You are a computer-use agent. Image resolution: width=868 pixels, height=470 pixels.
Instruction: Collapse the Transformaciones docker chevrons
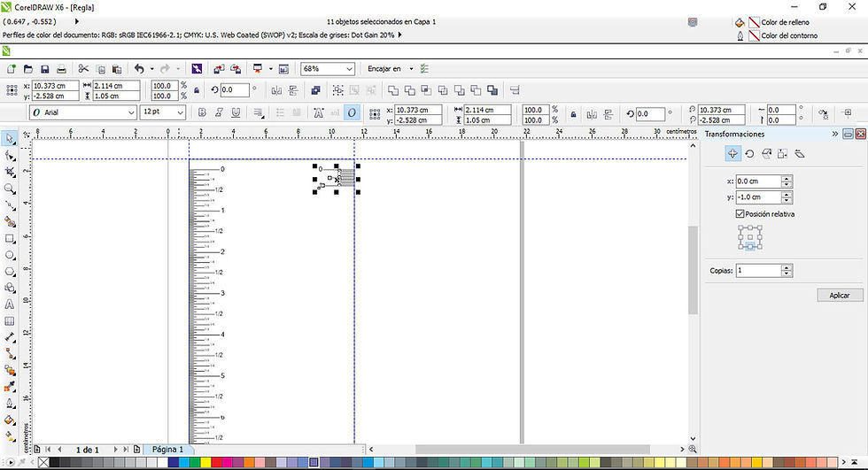[834, 134]
